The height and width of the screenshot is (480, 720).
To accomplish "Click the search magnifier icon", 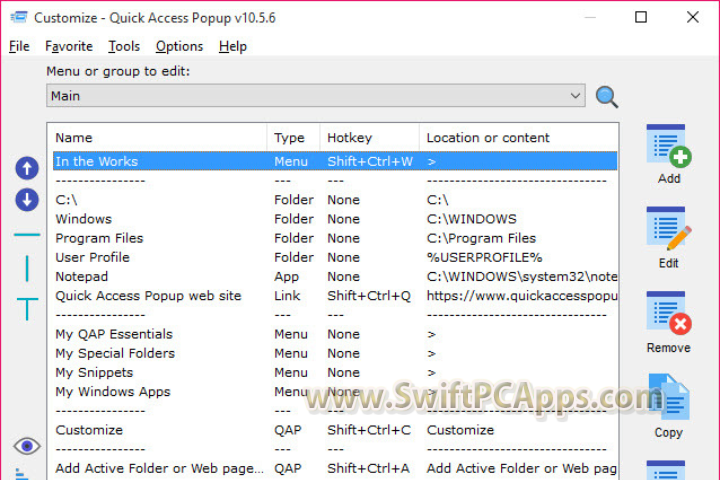I will click(607, 97).
